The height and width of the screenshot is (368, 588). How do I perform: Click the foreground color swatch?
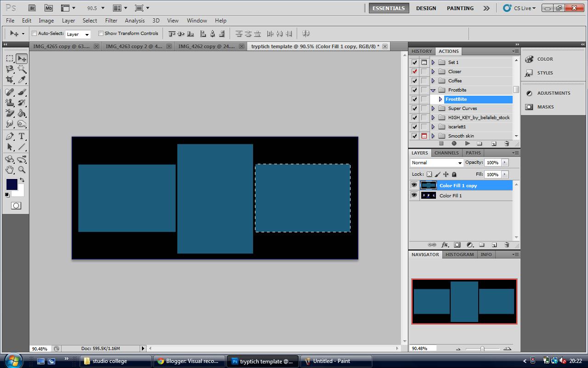coord(11,184)
